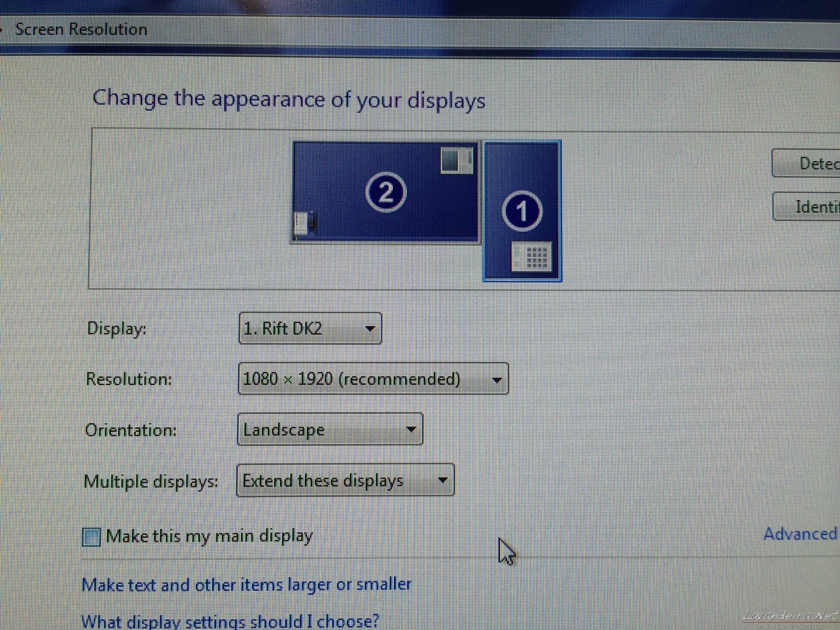Click the Multiple displays: label

click(x=151, y=482)
